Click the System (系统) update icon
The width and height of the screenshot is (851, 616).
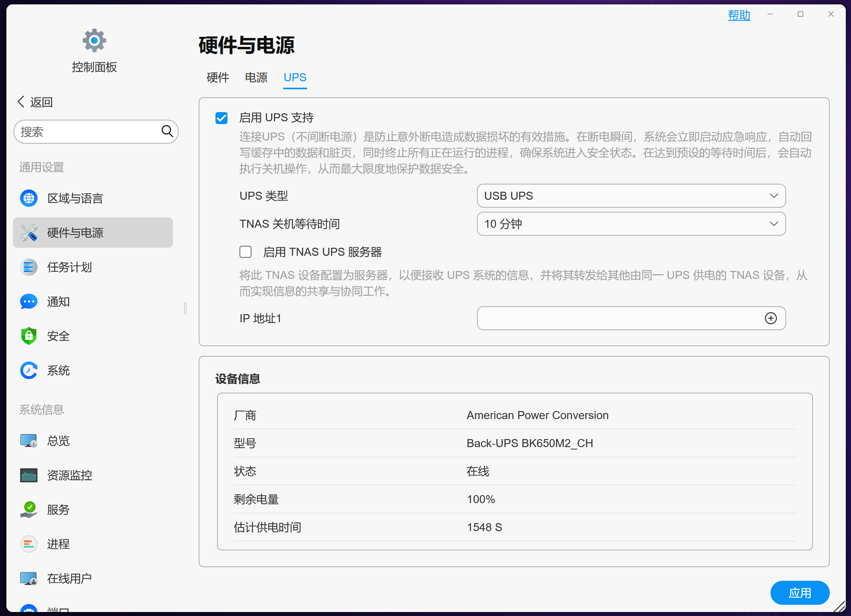click(x=29, y=370)
